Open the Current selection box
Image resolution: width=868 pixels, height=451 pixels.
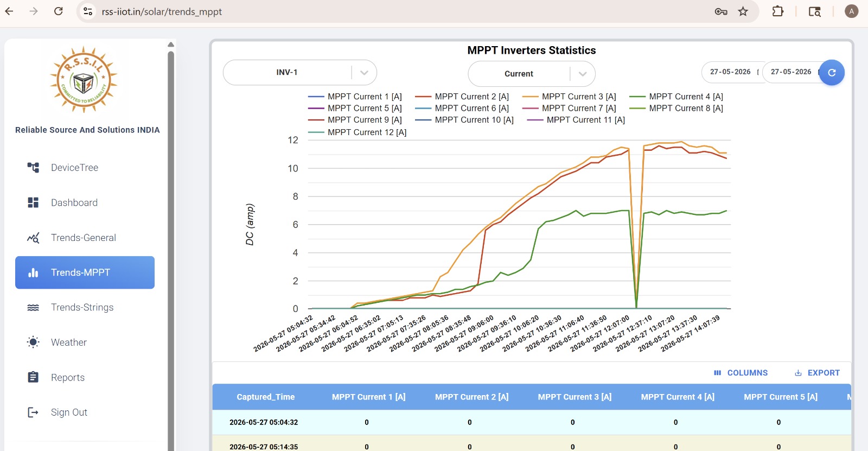532,74
